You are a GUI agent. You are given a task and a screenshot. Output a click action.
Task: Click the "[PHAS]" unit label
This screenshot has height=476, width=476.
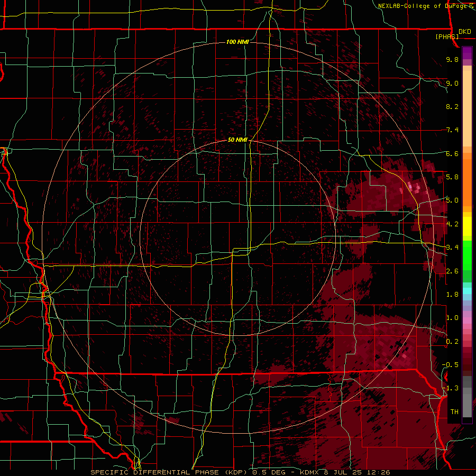(447, 36)
